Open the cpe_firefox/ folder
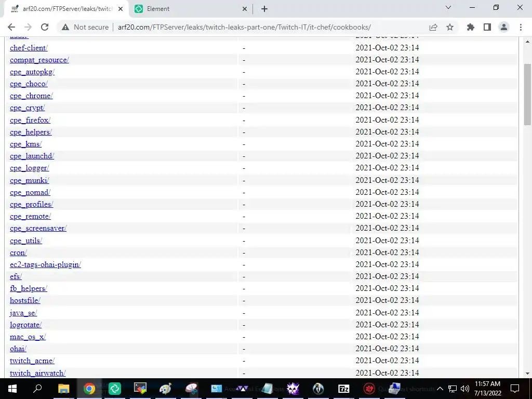Screen dimensions: 532x399 pos(30,120)
